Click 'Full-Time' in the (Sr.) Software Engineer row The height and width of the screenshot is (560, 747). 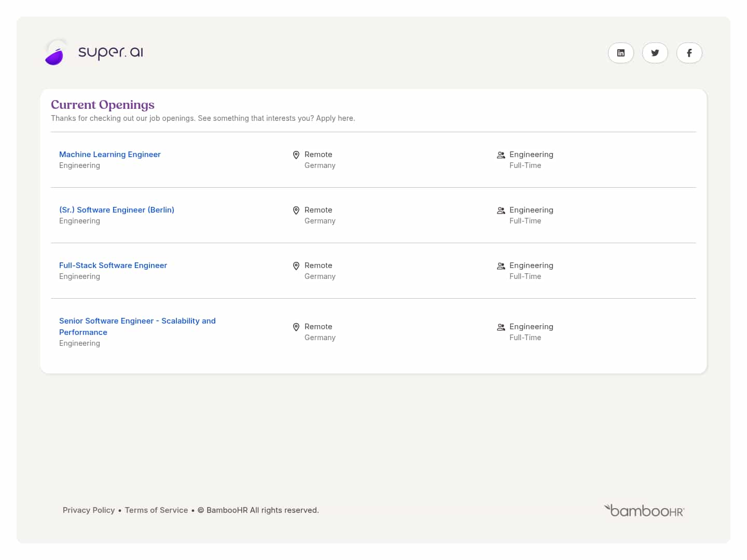click(525, 221)
